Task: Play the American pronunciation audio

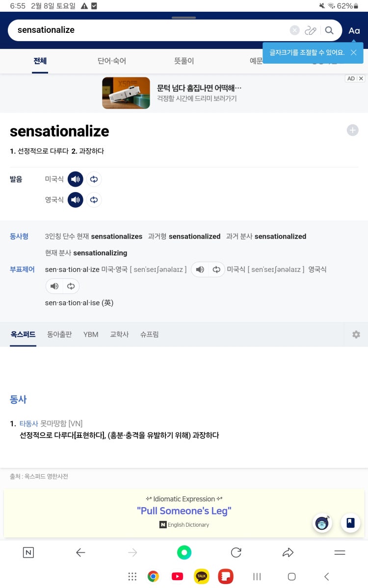Action: [75, 179]
